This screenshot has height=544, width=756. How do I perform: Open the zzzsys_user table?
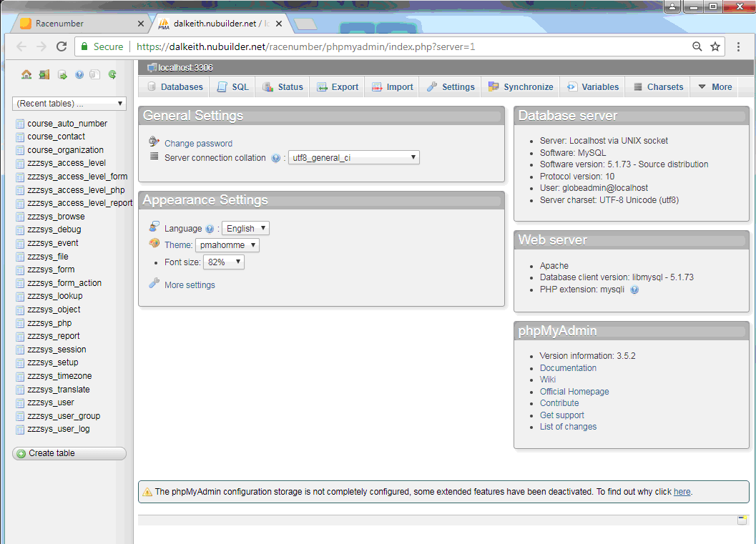(x=51, y=403)
